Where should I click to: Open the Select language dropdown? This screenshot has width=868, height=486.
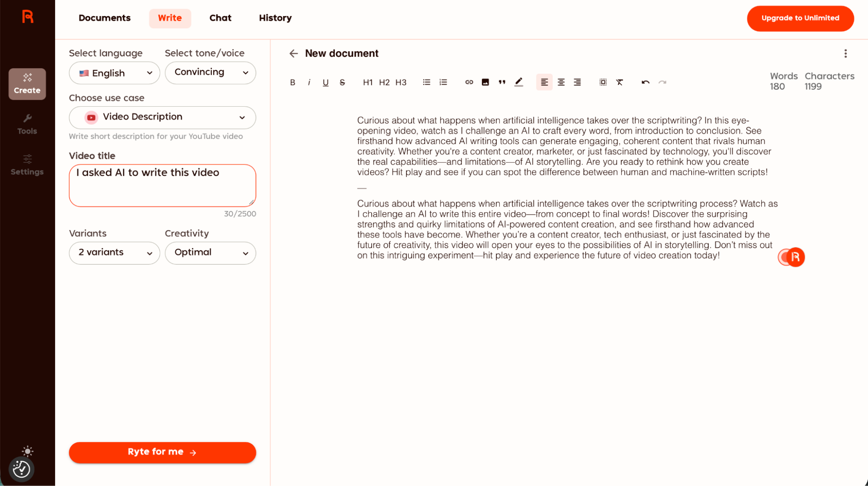point(114,73)
